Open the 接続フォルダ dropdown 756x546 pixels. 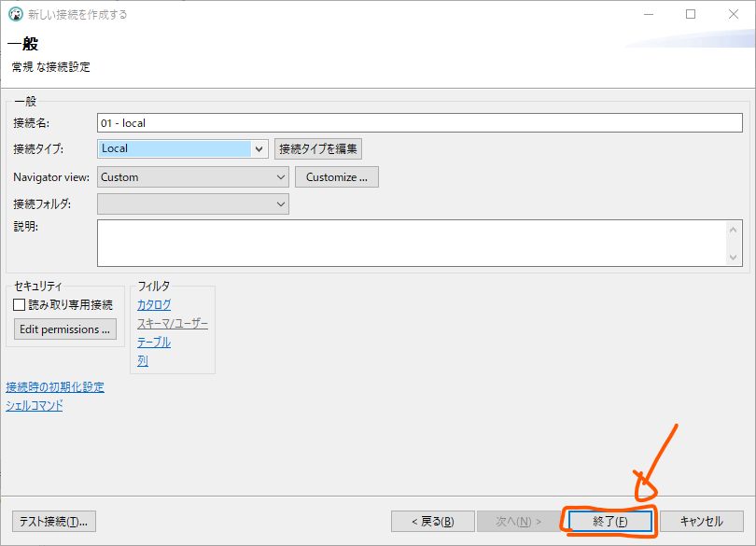[x=193, y=204]
